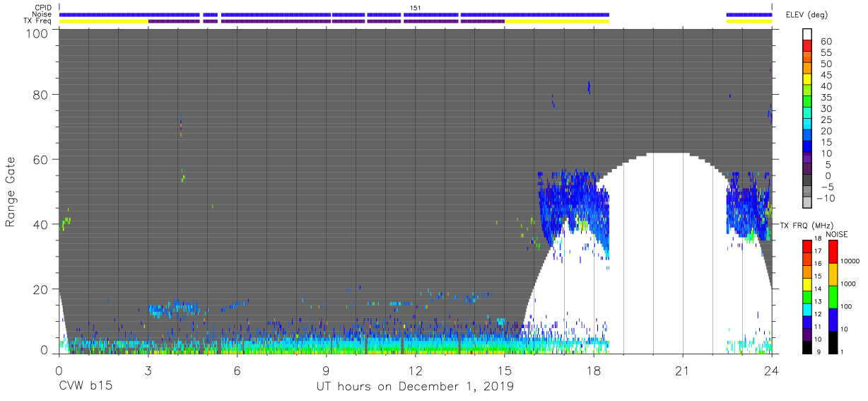
Task: Select the red 17–18 MHz TX FRQ swatch
Action: pos(807,245)
